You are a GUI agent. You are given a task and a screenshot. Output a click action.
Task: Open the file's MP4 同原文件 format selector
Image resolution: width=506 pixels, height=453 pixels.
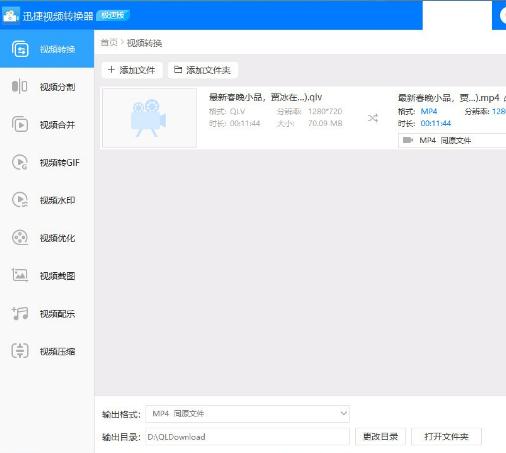452,140
